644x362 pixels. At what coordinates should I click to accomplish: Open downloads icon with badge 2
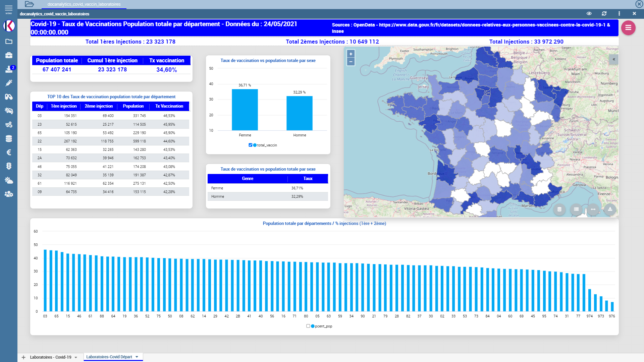coord(9,69)
